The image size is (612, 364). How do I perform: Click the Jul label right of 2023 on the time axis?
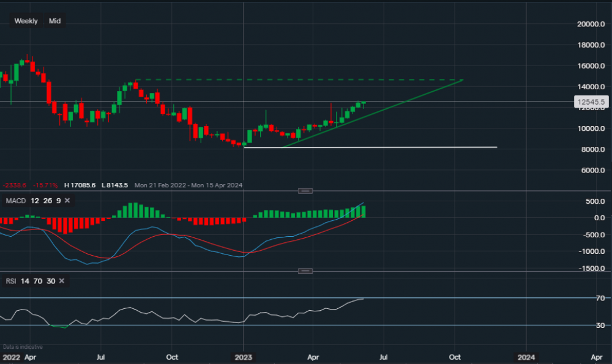[384, 355]
